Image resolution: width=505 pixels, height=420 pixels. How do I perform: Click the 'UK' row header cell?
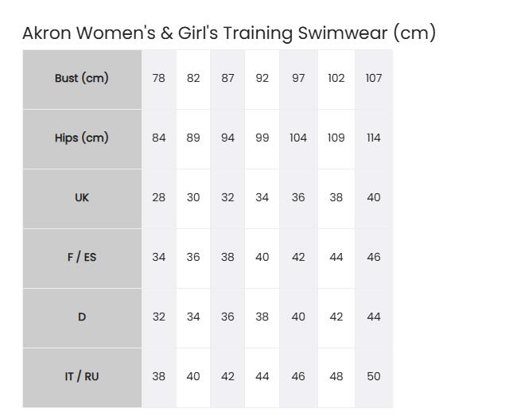tap(81, 197)
